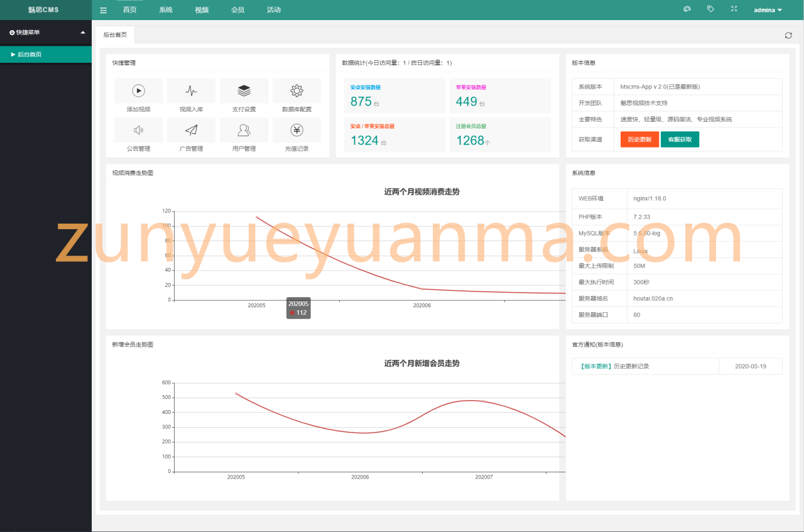Click the 广告管理 paper plane icon
Image resolution: width=804 pixels, height=532 pixels.
coord(192,130)
